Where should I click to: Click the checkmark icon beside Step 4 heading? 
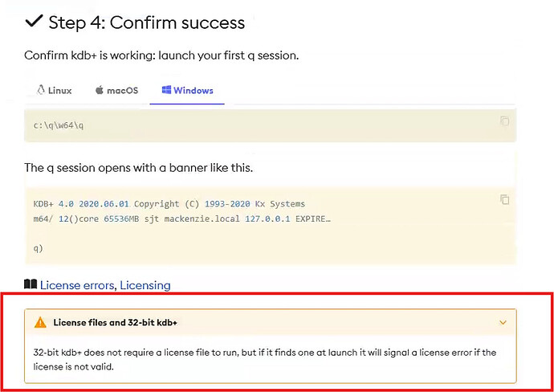point(34,22)
